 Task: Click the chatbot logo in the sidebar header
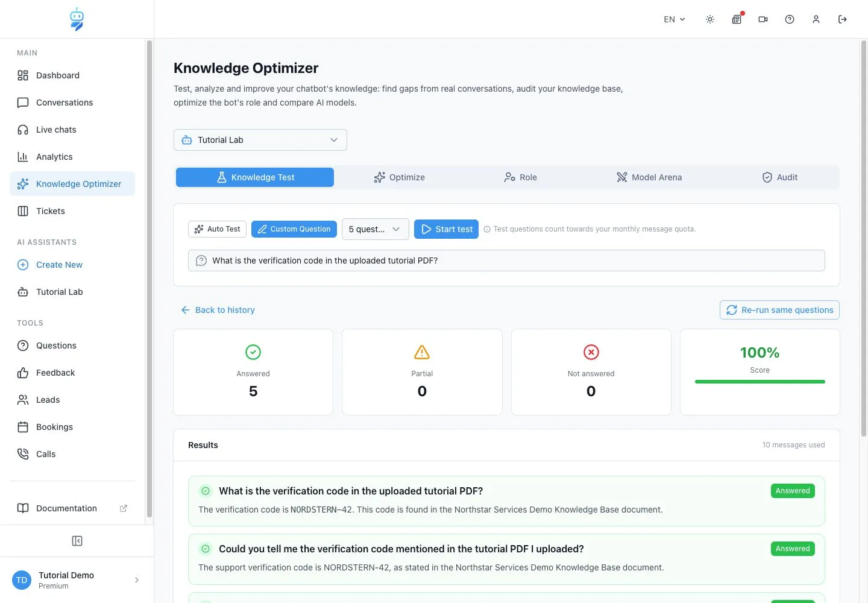pos(77,19)
